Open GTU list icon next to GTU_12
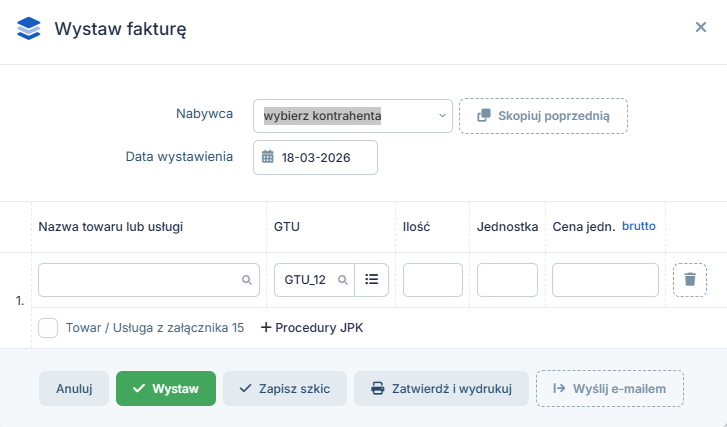Viewport: 727px width, 427px height. 372,280
